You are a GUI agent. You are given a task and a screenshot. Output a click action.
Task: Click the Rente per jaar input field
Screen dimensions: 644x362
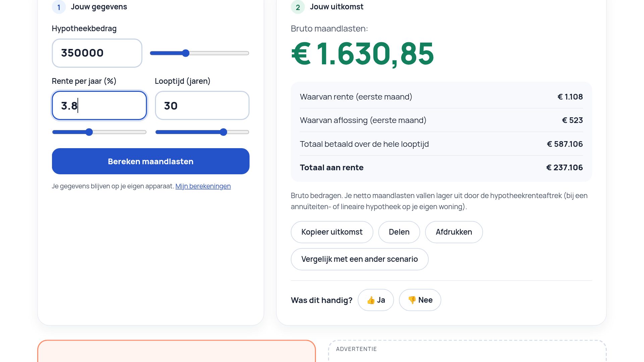click(99, 106)
